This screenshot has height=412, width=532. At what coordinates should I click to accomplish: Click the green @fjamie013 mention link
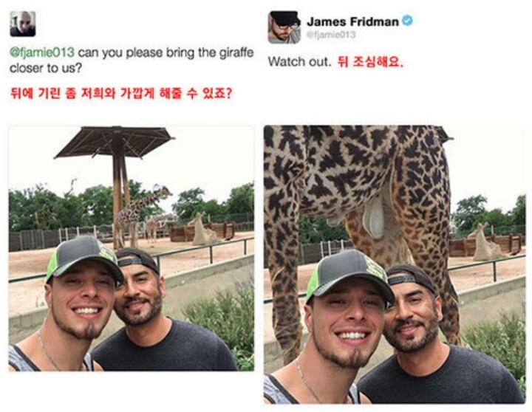(42, 53)
